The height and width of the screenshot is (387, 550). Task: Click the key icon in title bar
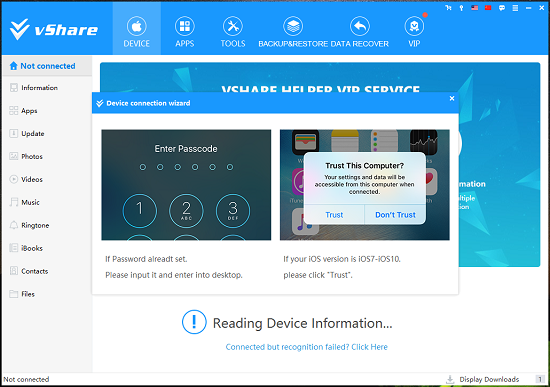click(461, 8)
